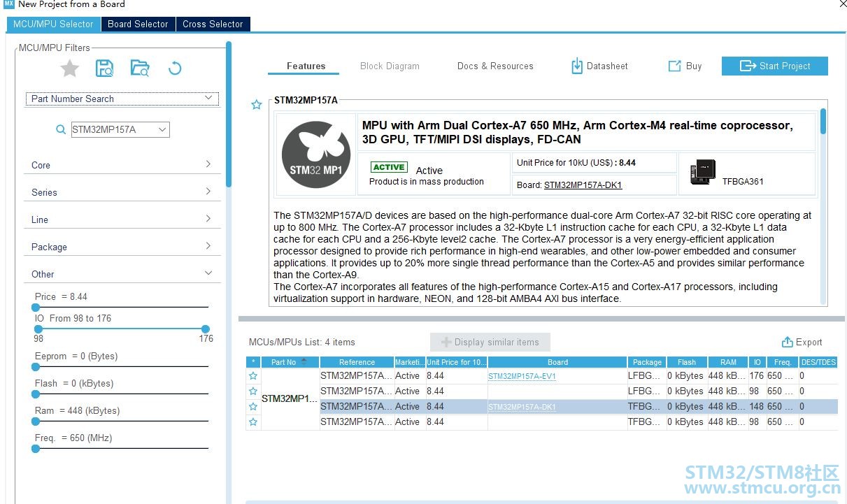Star the second LFBGA row with 98 IO
Screen dimensions: 847x504
point(253,391)
